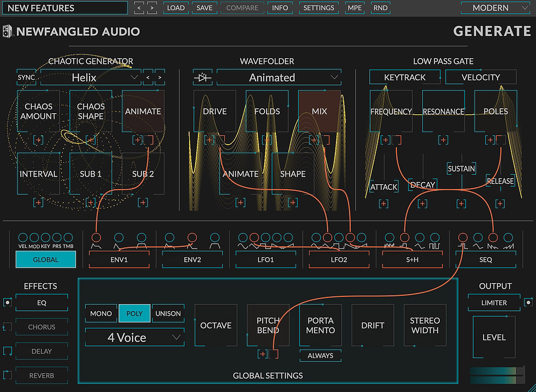The width and height of the screenshot is (536, 392).
Task: Select the LFO1 modulation tab
Action: pos(264,260)
